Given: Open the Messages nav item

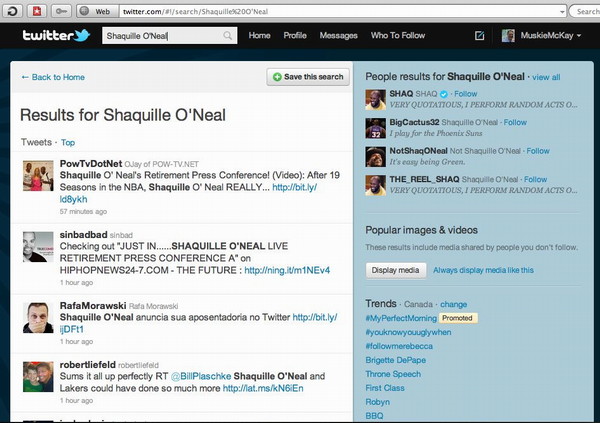Looking at the screenshot, I should click(x=339, y=36).
